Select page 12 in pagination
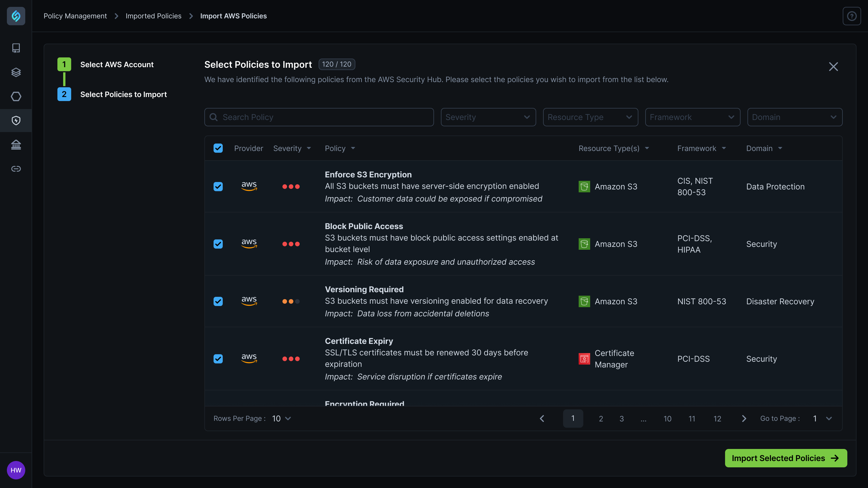 pos(717,419)
